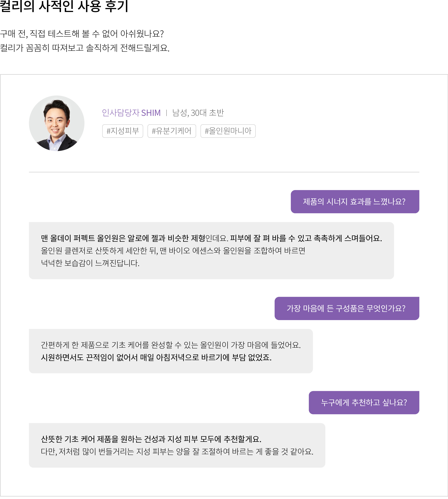The image size is (448, 499).
Task: Select the #유분기케어 hashtag tag
Action: (x=172, y=131)
